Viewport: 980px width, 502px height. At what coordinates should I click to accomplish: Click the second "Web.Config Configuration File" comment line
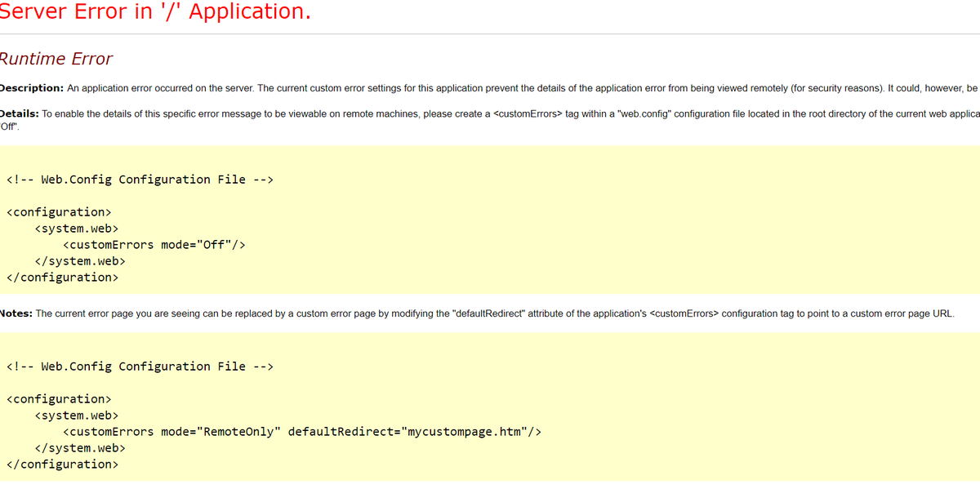click(139, 367)
